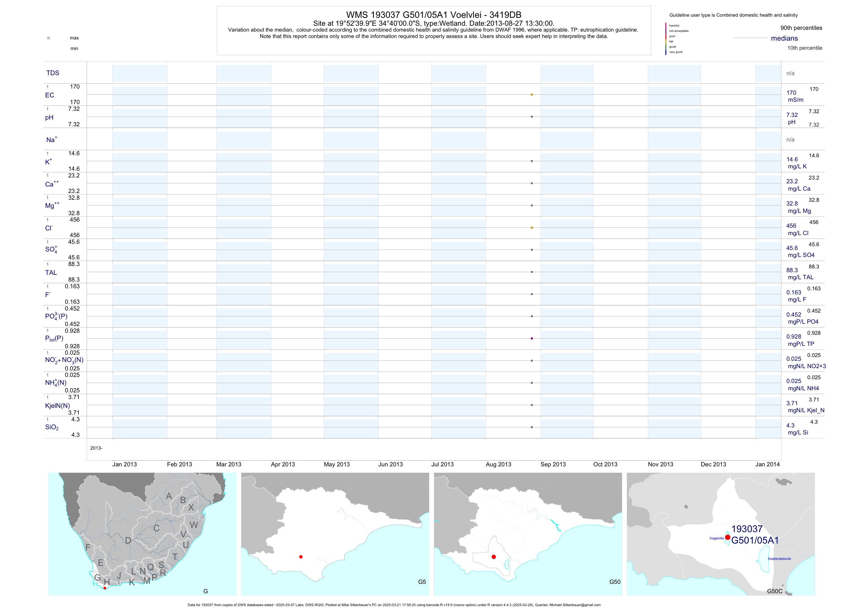Click the TDS row label
Viewport: 868px width, 614px height.
coord(53,73)
